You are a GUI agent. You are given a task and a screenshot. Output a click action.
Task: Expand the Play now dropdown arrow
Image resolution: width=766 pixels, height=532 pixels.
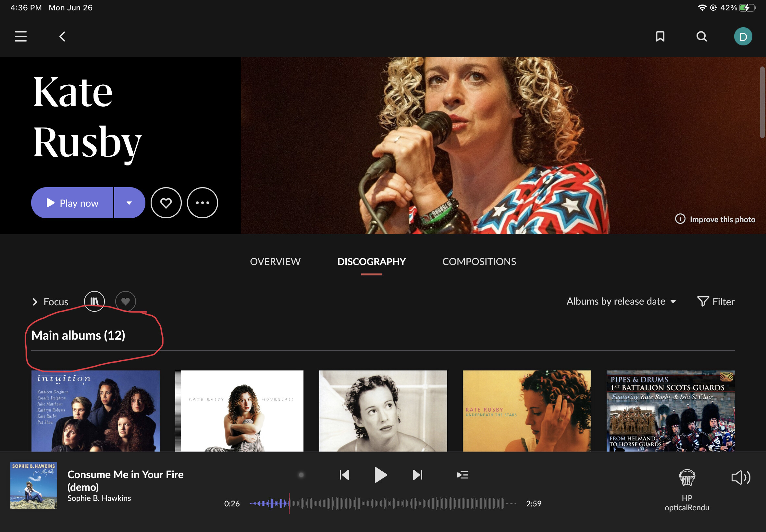pyautogui.click(x=130, y=203)
